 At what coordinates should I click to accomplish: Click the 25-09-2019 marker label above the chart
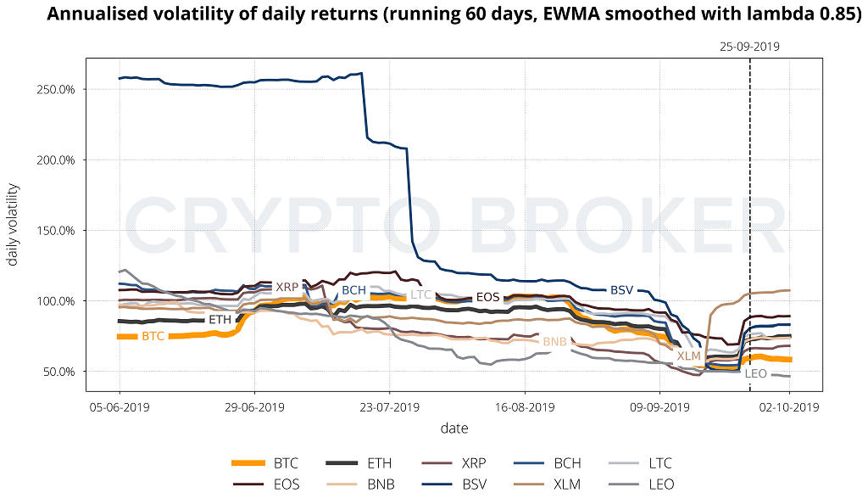coord(750,48)
